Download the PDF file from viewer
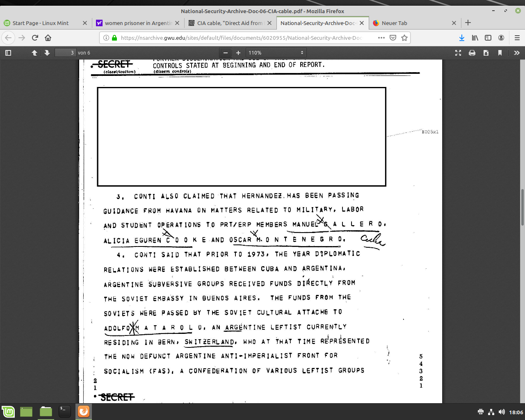This screenshot has width=525, height=420. [486, 52]
